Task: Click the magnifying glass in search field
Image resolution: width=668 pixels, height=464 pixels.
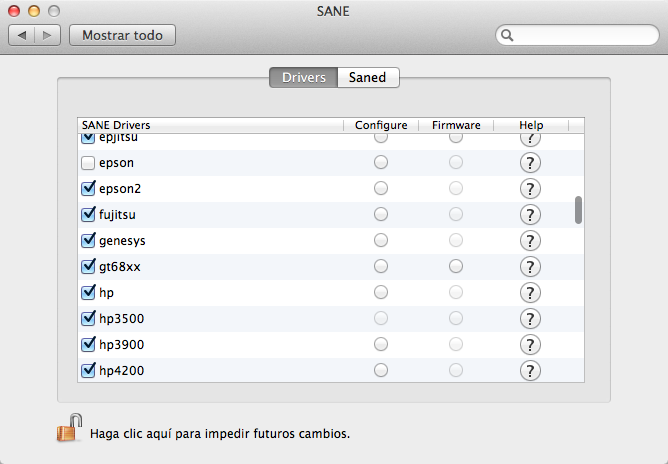Action: click(508, 35)
